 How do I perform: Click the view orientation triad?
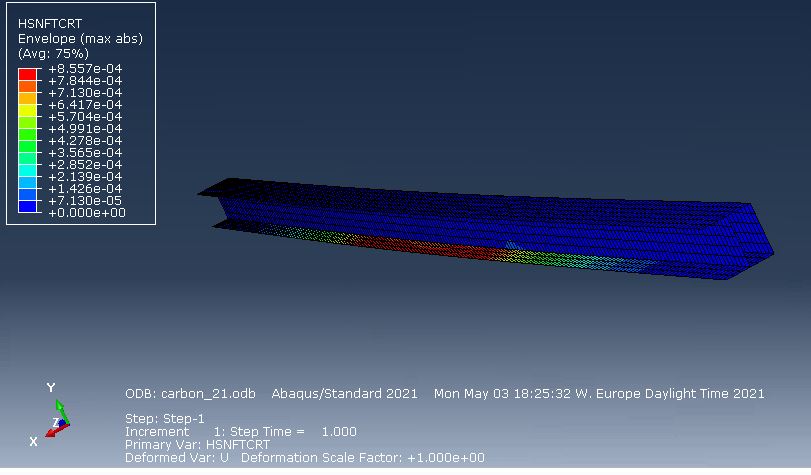(51, 415)
